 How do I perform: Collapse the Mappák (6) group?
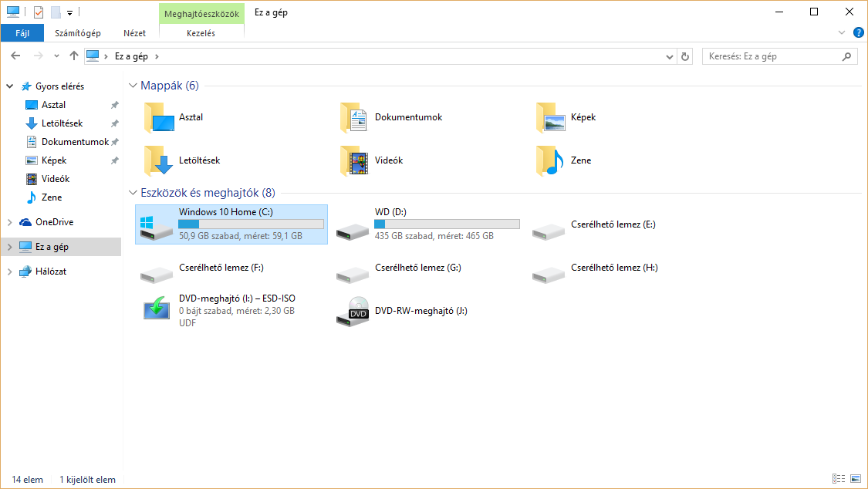click(x=133, y=85)
